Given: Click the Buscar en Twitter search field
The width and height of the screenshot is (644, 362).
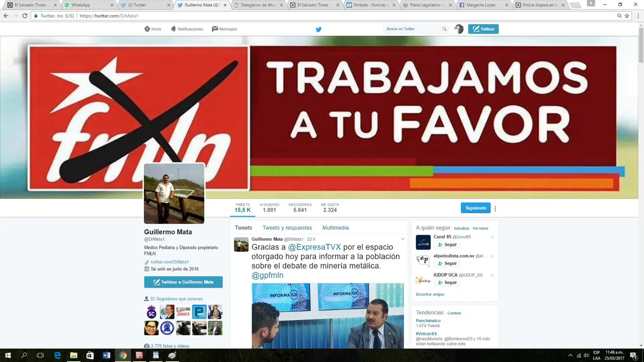Looking at the screenshot, I should coord(412,29).
